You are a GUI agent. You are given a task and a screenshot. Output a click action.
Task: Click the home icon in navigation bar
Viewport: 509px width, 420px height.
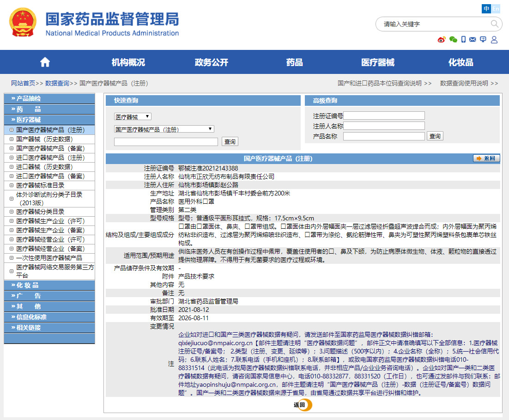click(44, 61)
